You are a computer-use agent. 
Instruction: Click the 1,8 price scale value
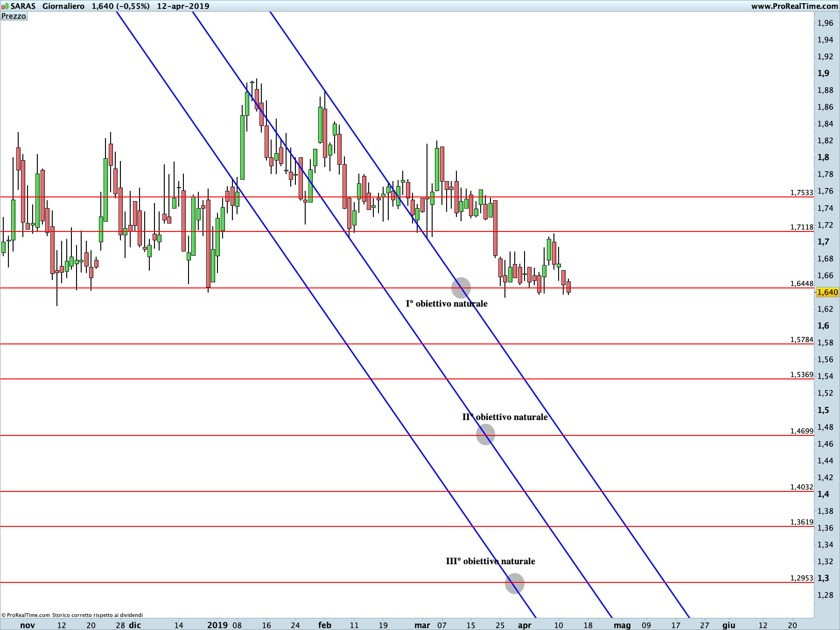[x=823, y=157]
